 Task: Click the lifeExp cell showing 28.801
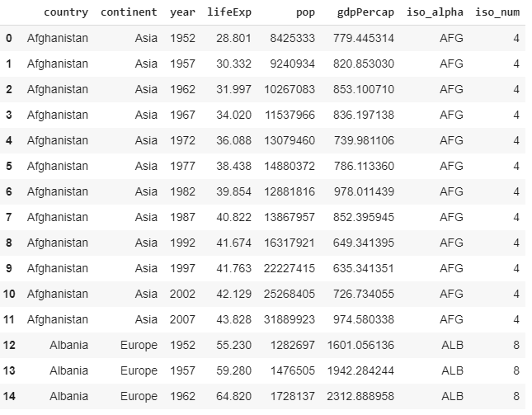tap(234, 39)
